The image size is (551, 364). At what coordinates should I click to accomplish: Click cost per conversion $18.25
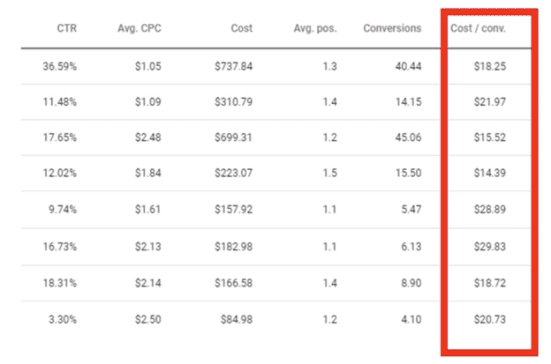(x=490, y=66)
